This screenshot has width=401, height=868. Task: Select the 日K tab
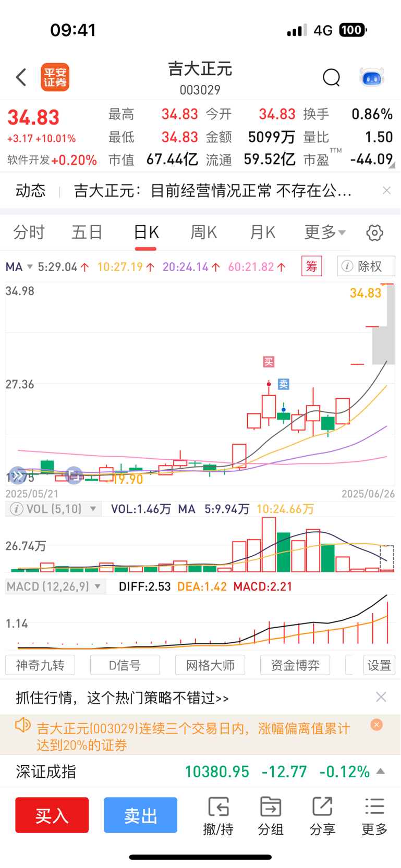[146, 233]
